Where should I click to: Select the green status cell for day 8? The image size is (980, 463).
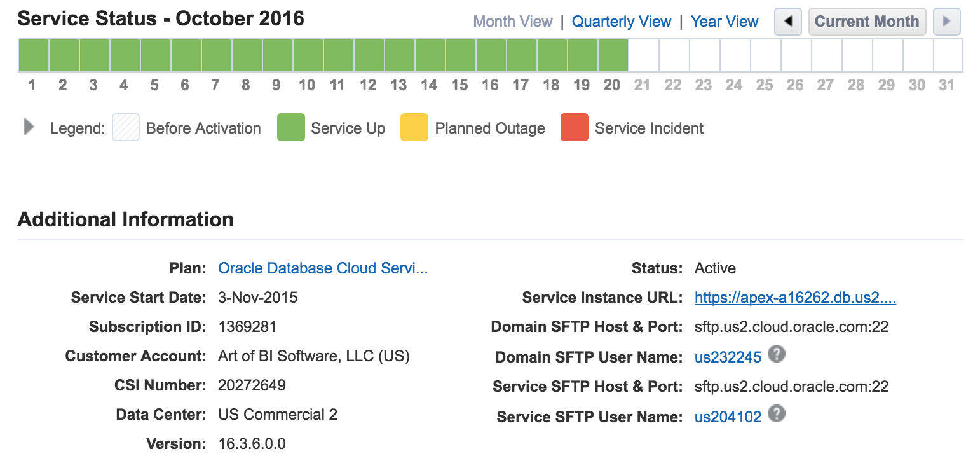(247, 55)
